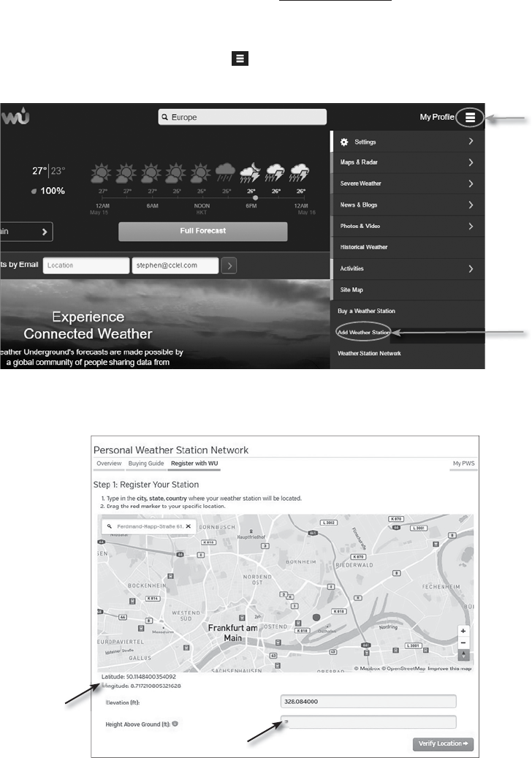
Task: Select the Register with WU tab
Action: [x=194, y=463]
